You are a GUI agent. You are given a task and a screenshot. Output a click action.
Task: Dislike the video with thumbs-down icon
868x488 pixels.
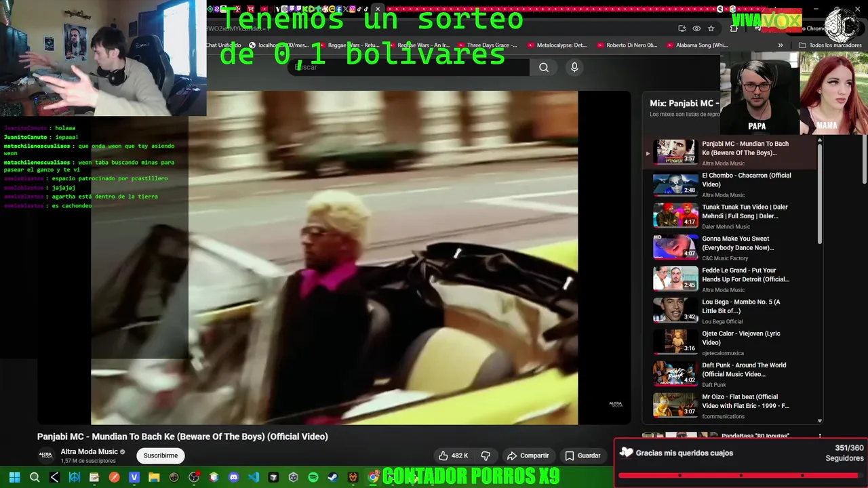pyautogui.click(x=486, y=455)
